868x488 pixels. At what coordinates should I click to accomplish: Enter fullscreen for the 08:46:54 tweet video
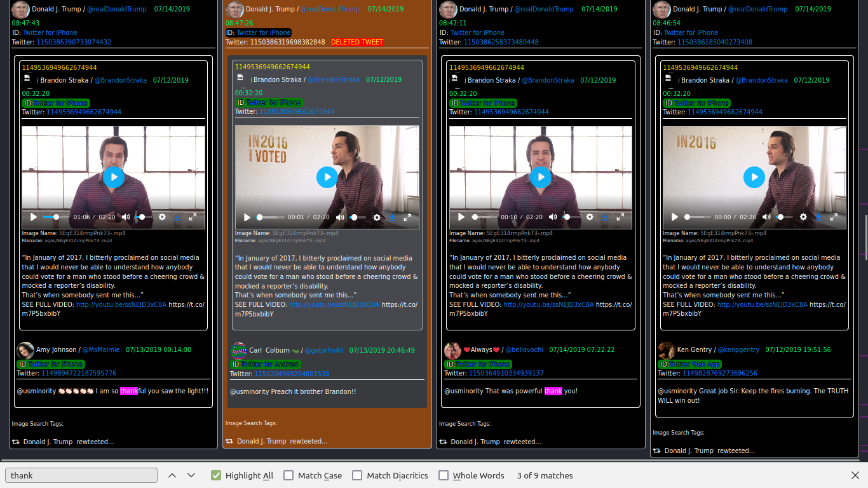click(834, 217)
